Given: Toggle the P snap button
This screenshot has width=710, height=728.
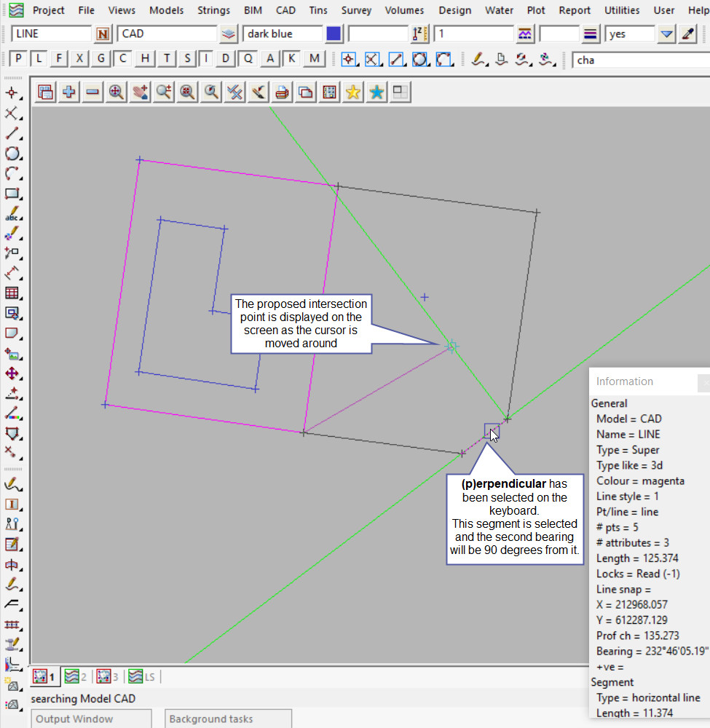Looking at the screenshot, I should pos(19,59).
